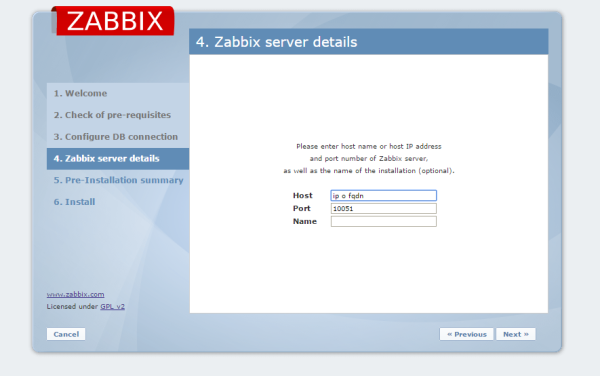Click the Host field label

[x=303, y=195]
